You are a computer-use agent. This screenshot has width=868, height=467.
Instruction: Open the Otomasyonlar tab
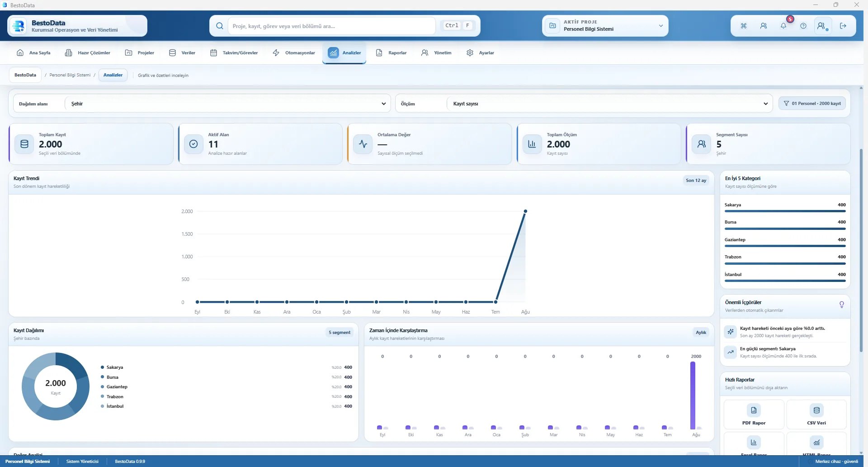coord(294,53)
